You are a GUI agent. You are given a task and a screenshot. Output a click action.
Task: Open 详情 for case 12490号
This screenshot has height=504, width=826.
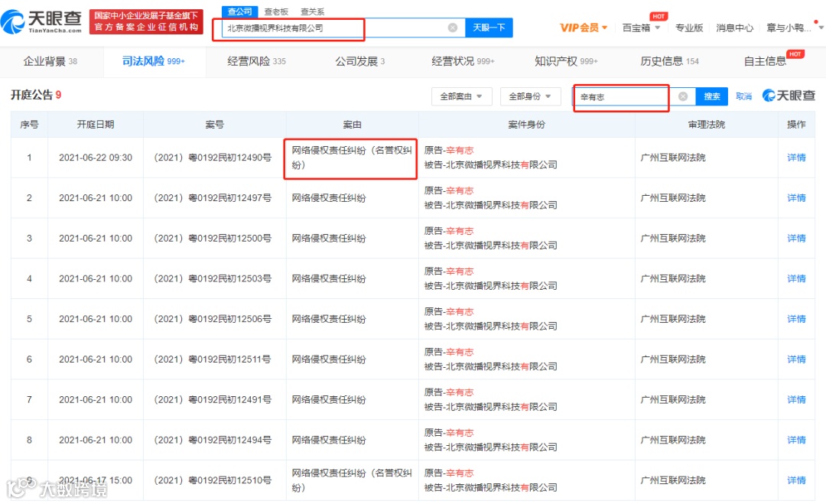[x=796, y=158]
